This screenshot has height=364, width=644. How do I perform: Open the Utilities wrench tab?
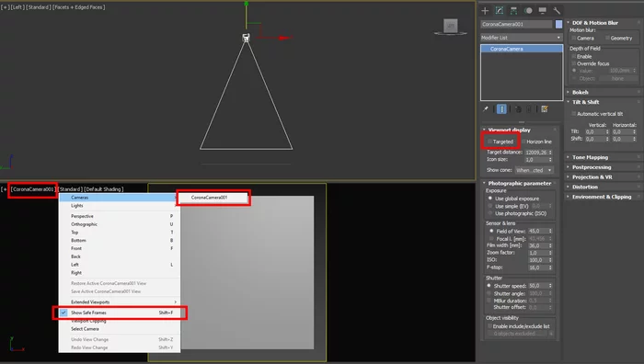pos(557,11)
